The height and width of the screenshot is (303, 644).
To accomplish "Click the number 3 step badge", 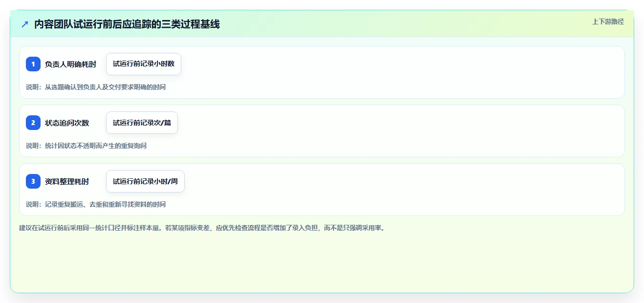I will tap(33, 181).
